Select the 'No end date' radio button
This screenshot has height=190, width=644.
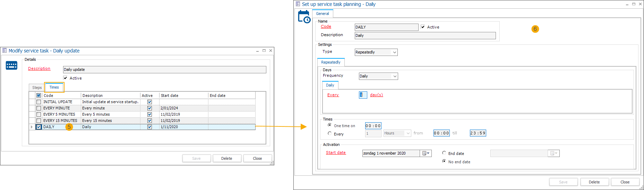[x=444, y=161]
